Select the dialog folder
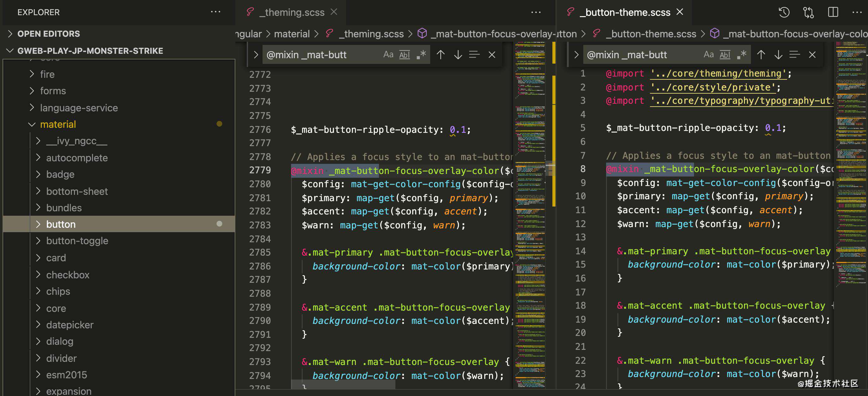The height and width of the screenshot is (396, 868). [60, 341]
